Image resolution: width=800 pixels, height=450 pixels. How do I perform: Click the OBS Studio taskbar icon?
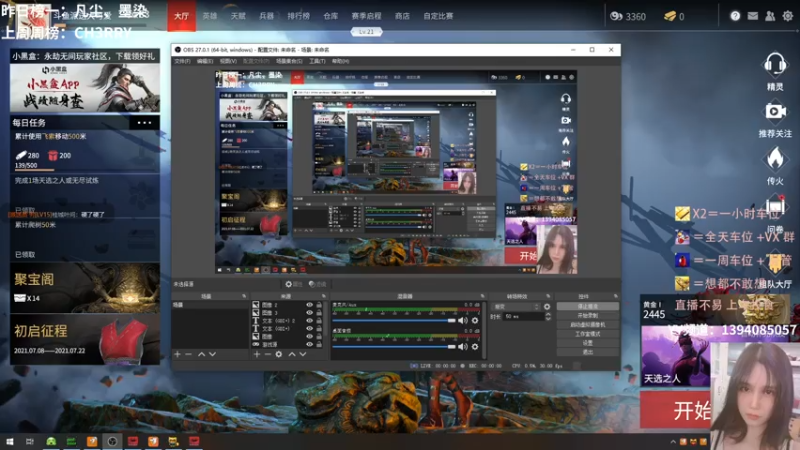(112, 441)
